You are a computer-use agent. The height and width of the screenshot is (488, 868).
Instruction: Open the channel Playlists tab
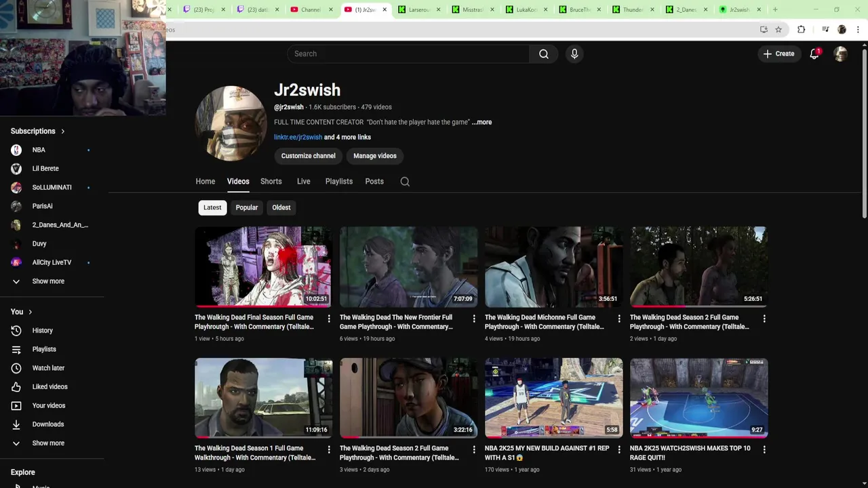(339, 182)
